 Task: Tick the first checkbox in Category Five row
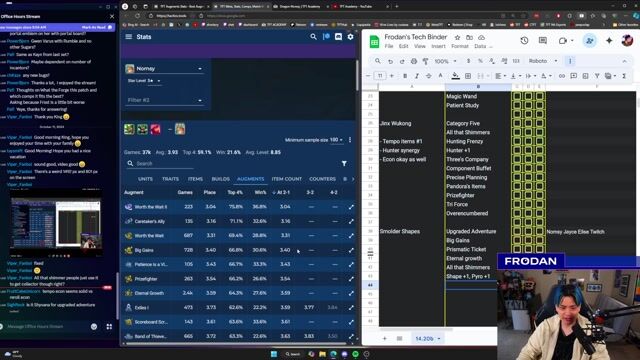[517, 123]
